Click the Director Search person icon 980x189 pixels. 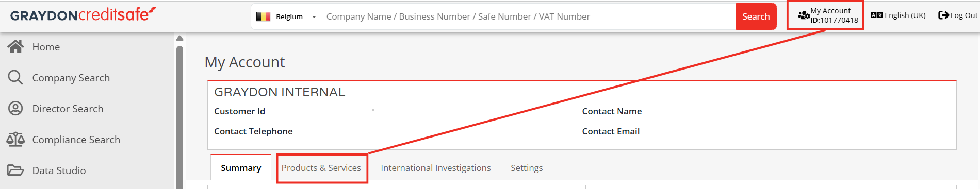[15, 109]
